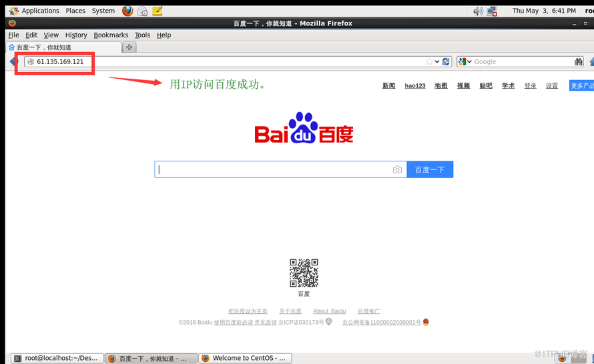Viewport: 594px width, 364px height.
Task: Open the 学术 link
Action: (x=508, y=85)
